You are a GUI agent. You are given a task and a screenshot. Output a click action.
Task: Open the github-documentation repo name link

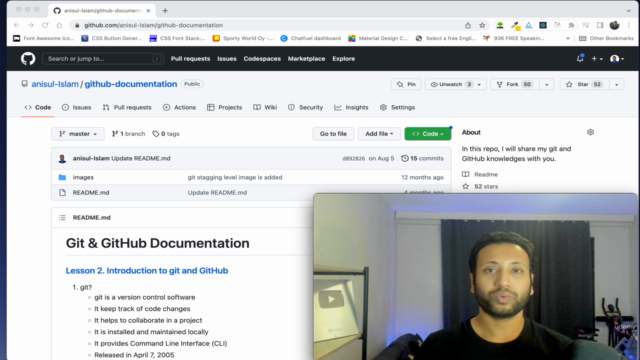131,84
